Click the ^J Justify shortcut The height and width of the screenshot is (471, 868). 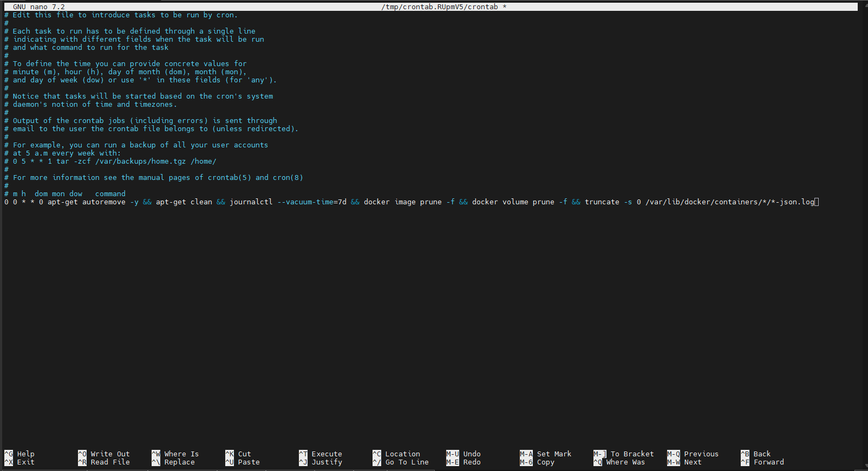(321, 462)
